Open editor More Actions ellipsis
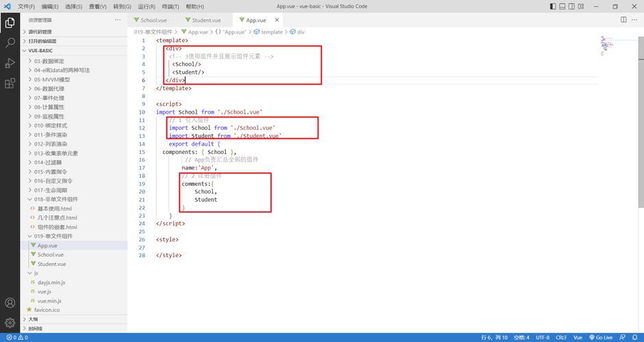The width and height of the screenshot is (644, 342). (635, 20)
